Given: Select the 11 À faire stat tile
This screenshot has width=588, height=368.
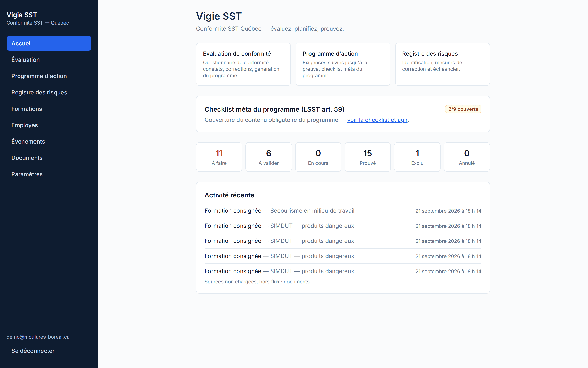Looking at the screenshot, I should 219,157.
